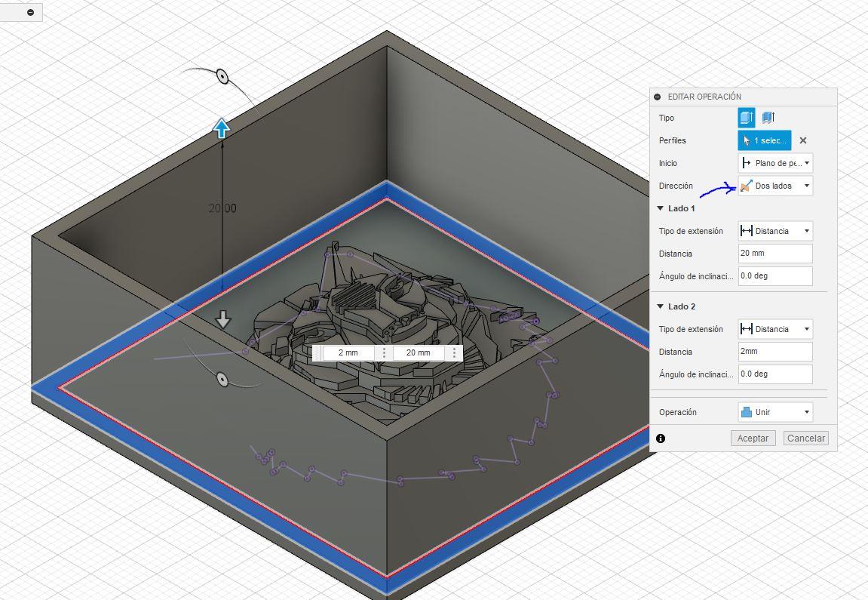Open the Operación 'Unir' dropdown
This screenshot has height=600, width=868.
click(775, 412)
